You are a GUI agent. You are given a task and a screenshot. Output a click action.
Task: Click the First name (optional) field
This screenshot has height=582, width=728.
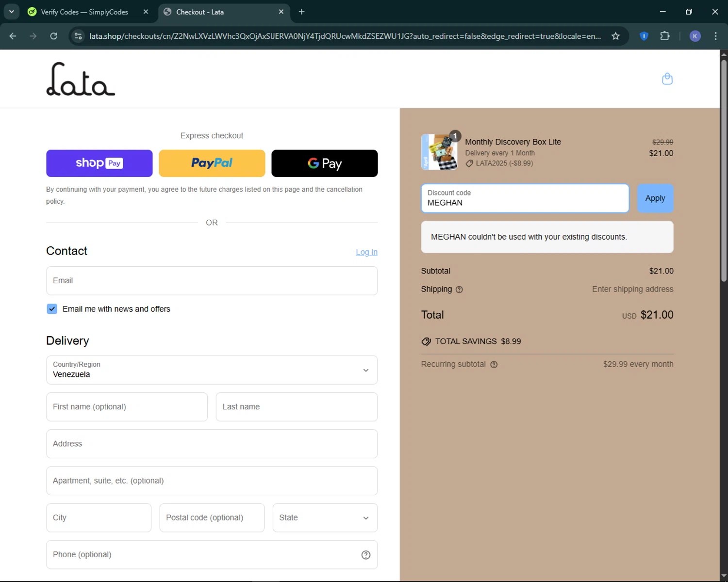click(x=127, y=407)
